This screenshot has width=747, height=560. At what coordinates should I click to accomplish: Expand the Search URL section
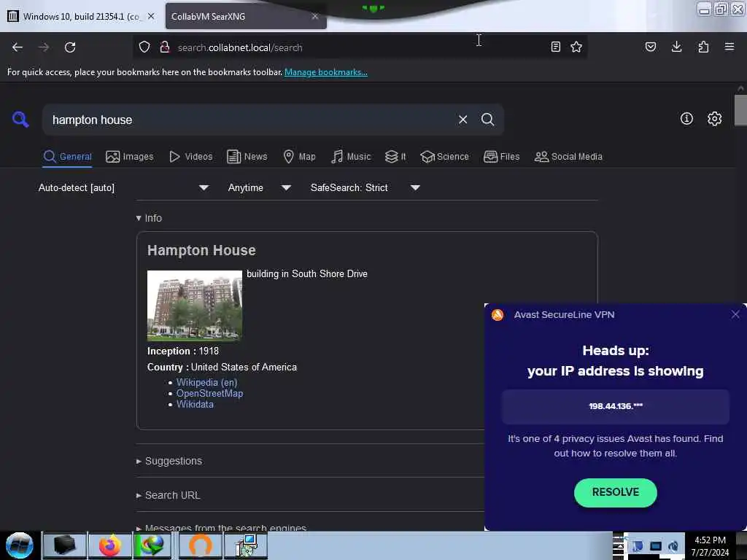pyautogui.click(x=169, y=495)
